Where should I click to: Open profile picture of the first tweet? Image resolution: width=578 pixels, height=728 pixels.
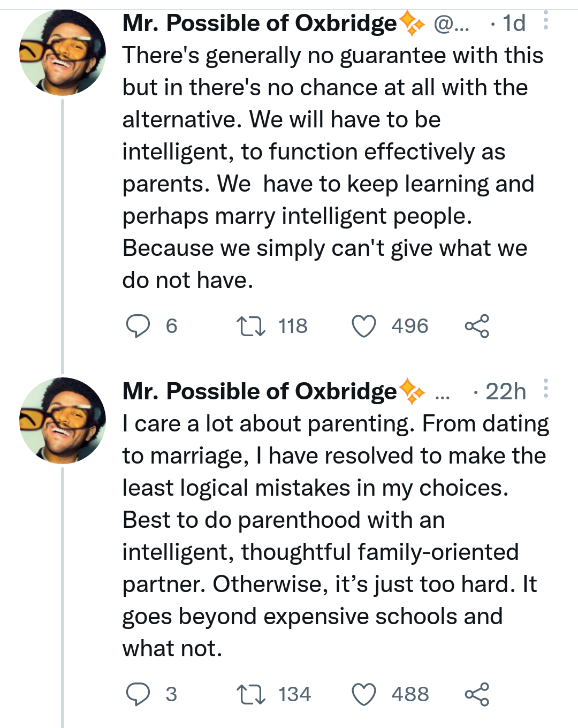(x=63, y=52)
